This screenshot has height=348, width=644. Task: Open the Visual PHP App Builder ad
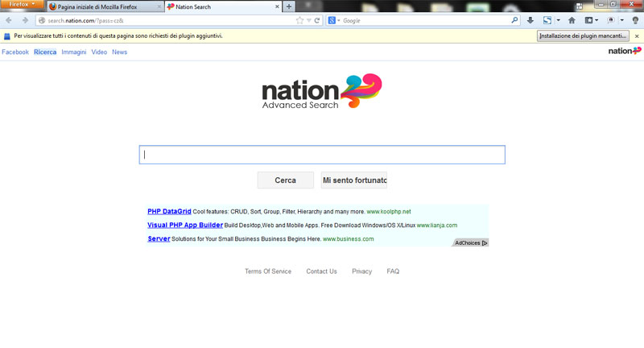tap(185, 225)
